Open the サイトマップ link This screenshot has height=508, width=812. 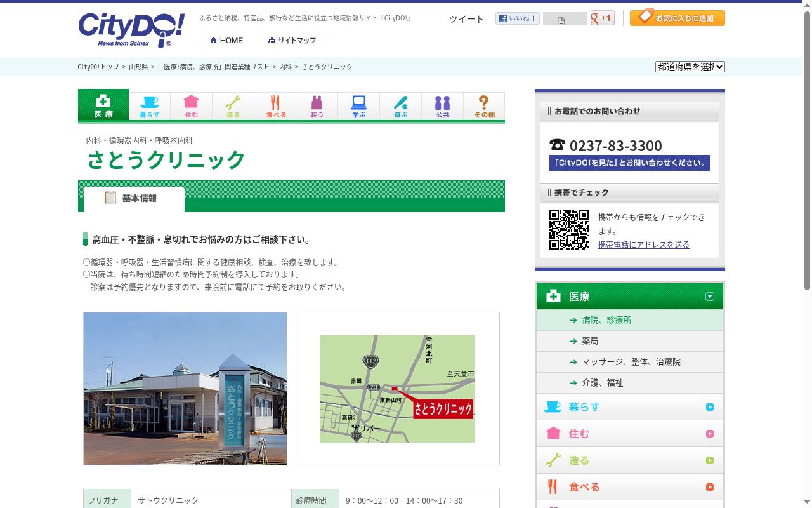point(292,40)
